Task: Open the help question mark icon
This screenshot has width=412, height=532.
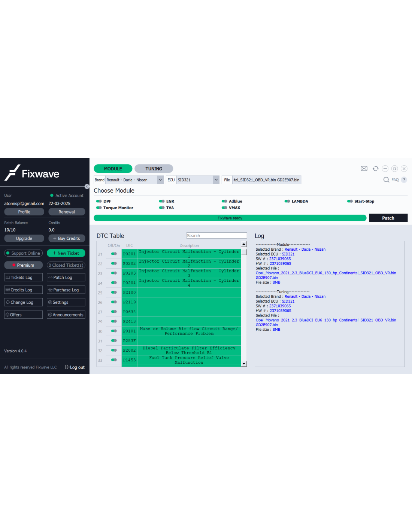Action: pos(404,180)
